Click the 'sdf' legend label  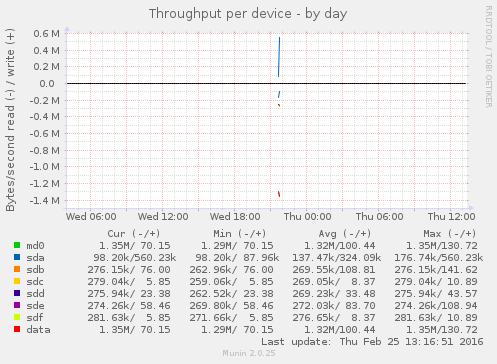coord(35,318)
